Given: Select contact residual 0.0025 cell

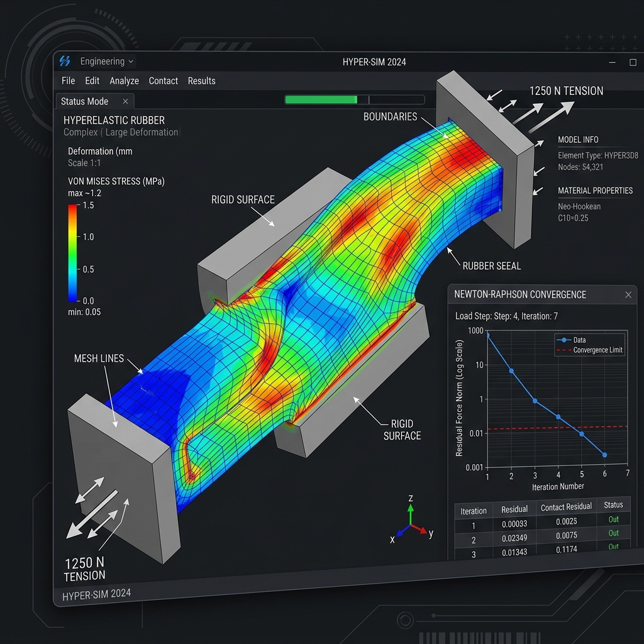Looking at the screenshot, I should (x=567, y=521).
